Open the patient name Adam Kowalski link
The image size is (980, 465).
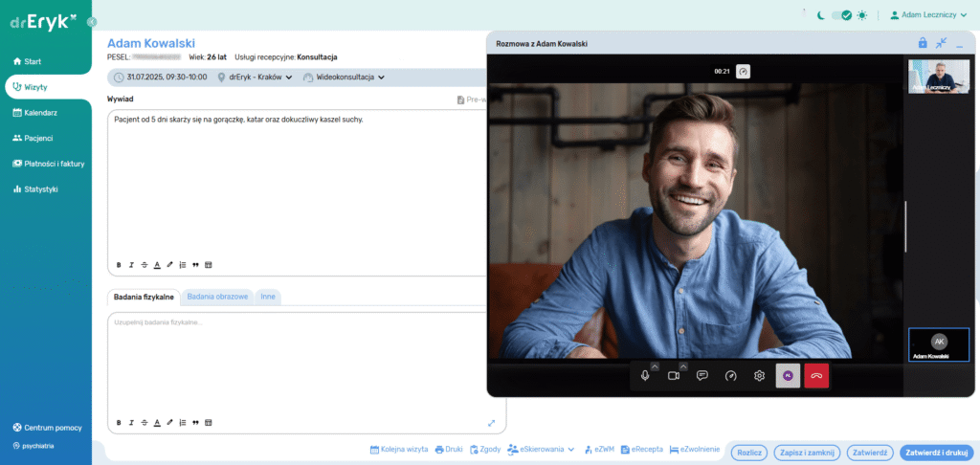pos(151,43)
